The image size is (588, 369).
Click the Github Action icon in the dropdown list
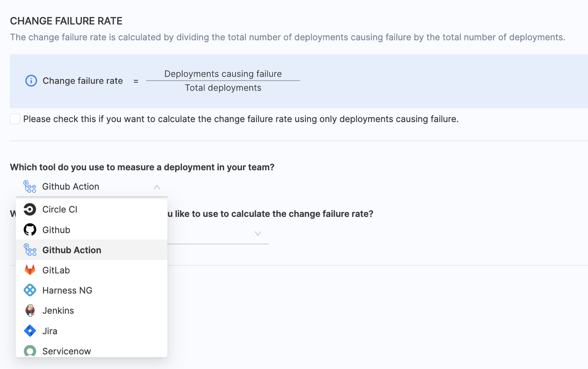click(x=30, y=250)
